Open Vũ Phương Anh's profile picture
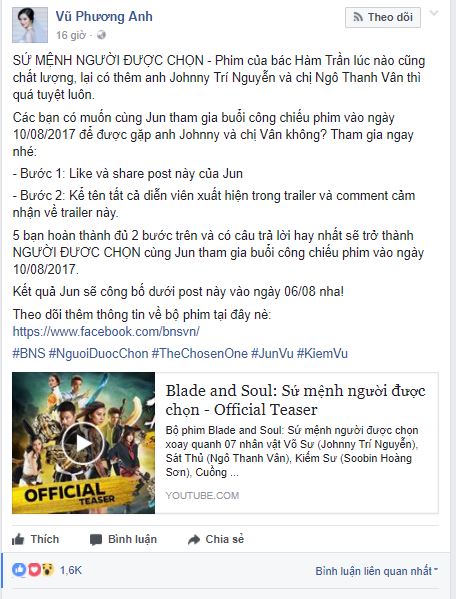This screenshot has height=599, width=456. (x=30, y=25)
